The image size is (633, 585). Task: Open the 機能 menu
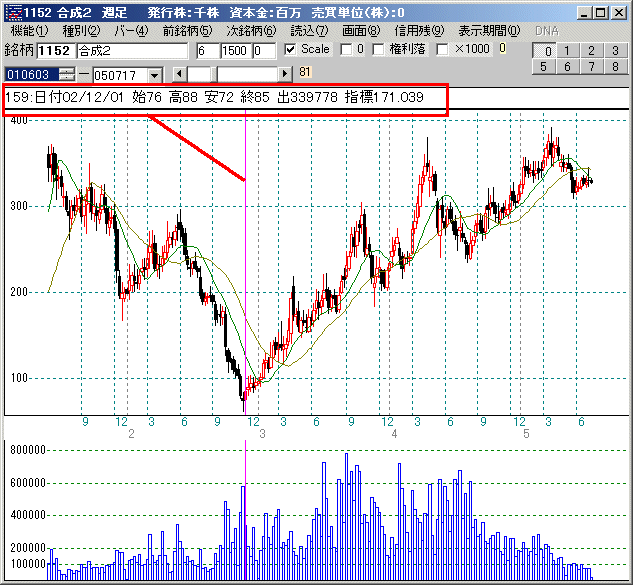point(27,31)
